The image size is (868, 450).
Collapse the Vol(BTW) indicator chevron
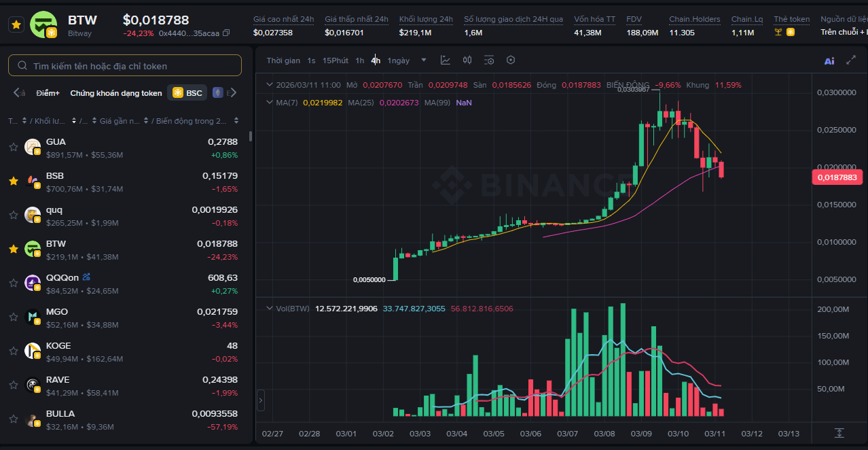tap(270, 309)
